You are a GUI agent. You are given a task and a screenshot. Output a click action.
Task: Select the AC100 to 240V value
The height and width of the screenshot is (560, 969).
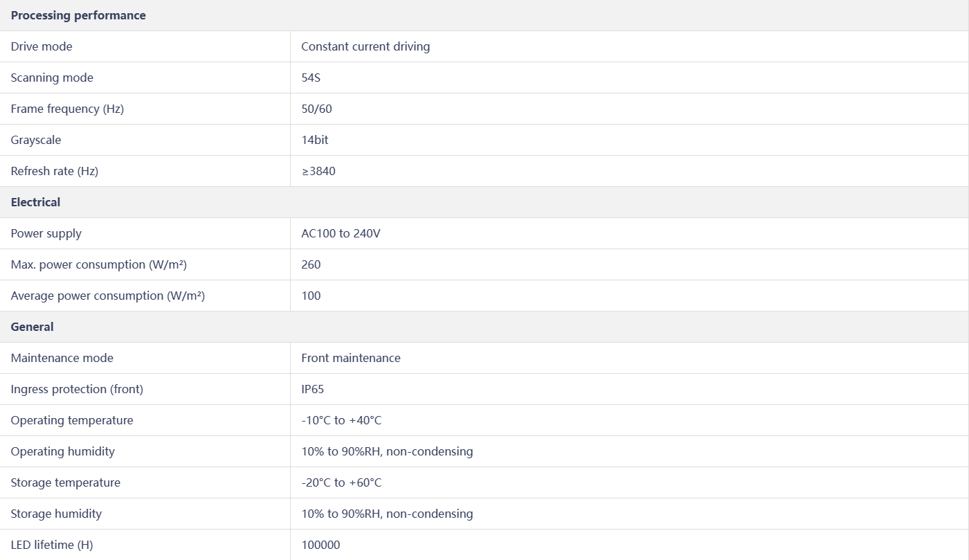pyautogui.click(x=341, y=233)
